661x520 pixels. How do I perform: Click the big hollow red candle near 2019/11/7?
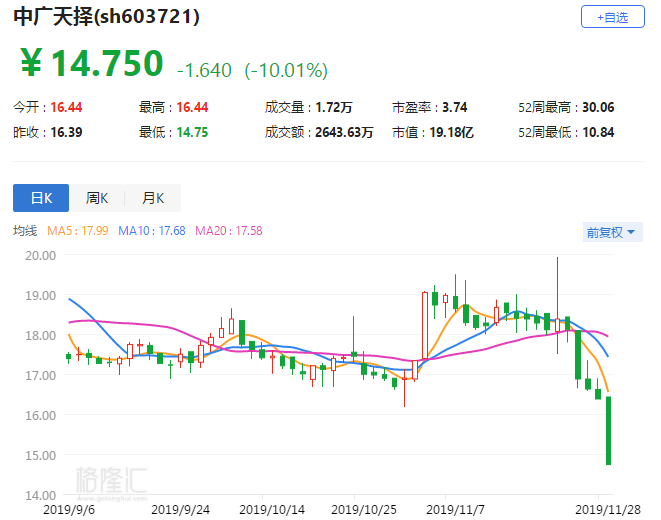(x=425, y=325)
